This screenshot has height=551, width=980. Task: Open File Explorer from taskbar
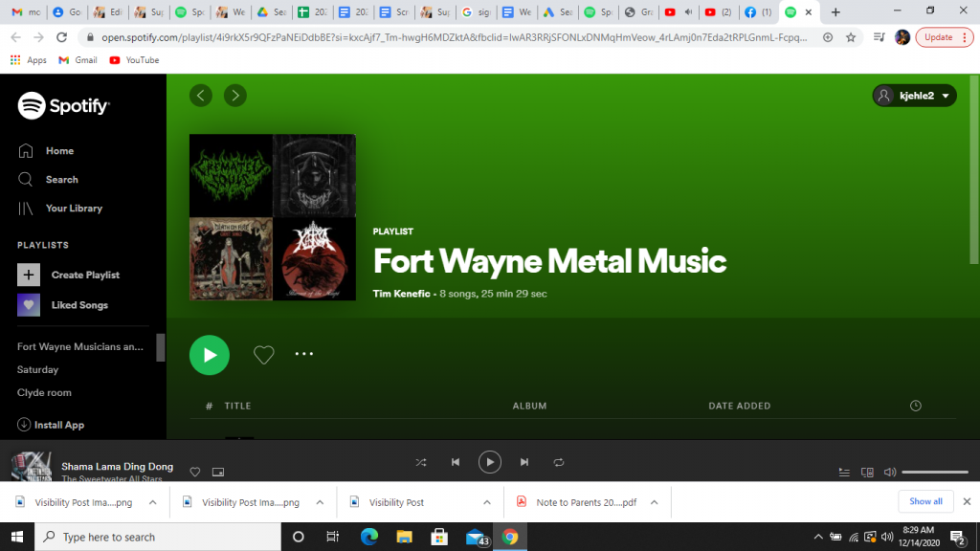[x=405, y=537]
